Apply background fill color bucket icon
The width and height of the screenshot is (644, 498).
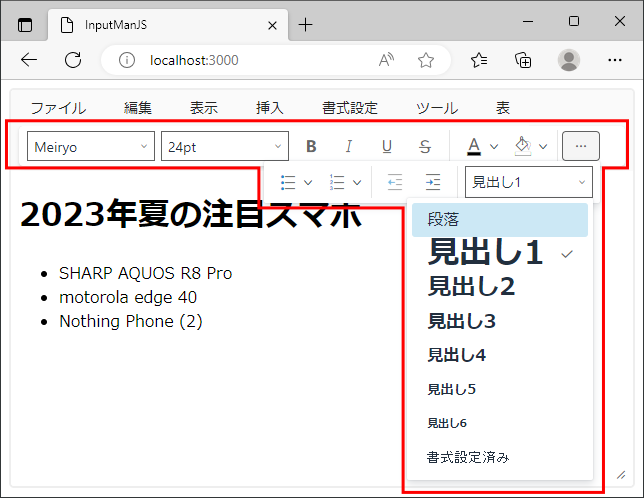tap(523, 146)
